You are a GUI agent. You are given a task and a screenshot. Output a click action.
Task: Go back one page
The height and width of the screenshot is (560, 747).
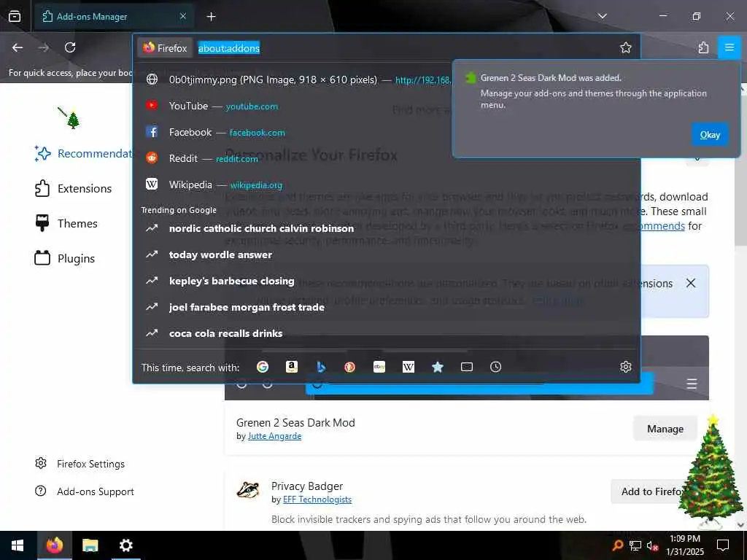tap(18, 47)
